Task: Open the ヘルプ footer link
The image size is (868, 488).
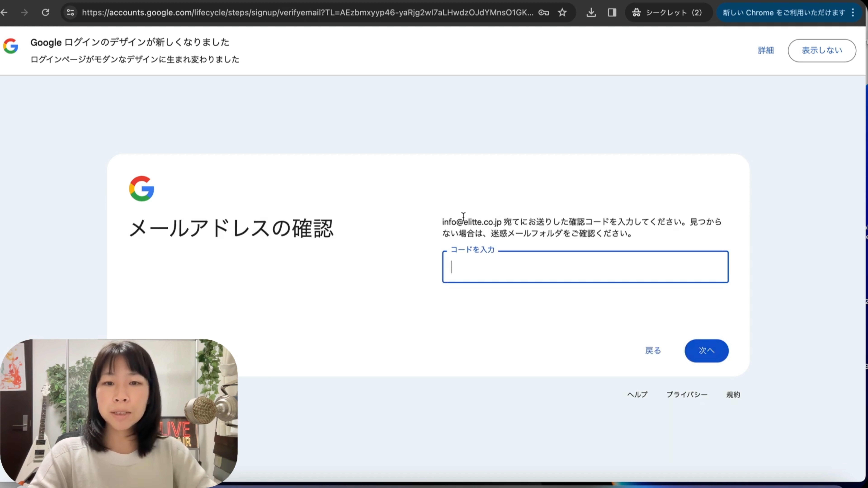Action: (637, 394)
